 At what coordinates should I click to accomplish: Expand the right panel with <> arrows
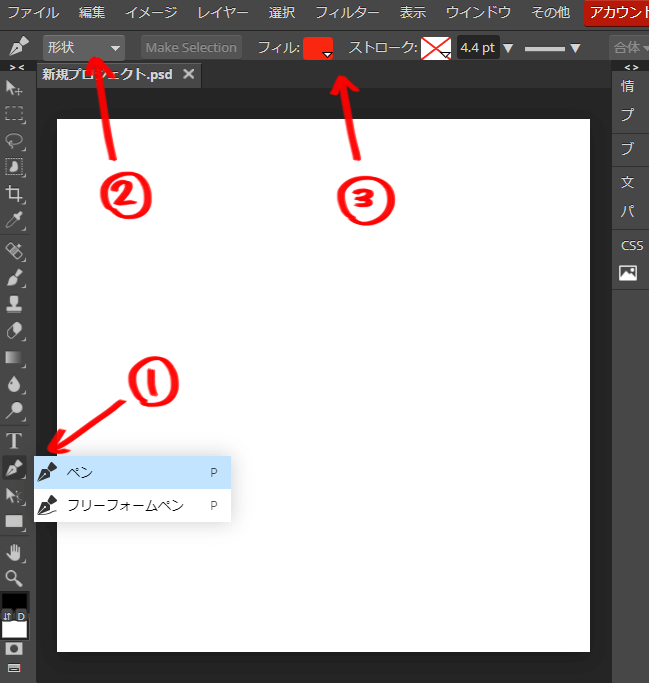click(x=631, y=67)
